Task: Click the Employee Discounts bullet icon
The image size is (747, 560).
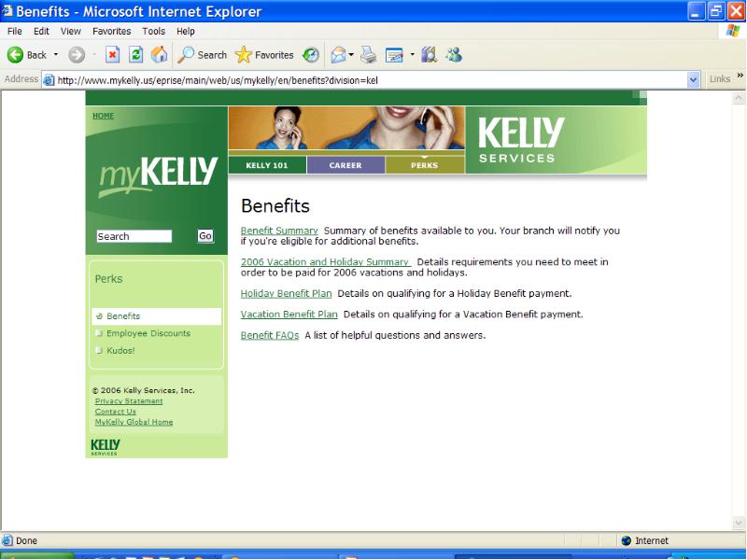Action: [99, 333]
